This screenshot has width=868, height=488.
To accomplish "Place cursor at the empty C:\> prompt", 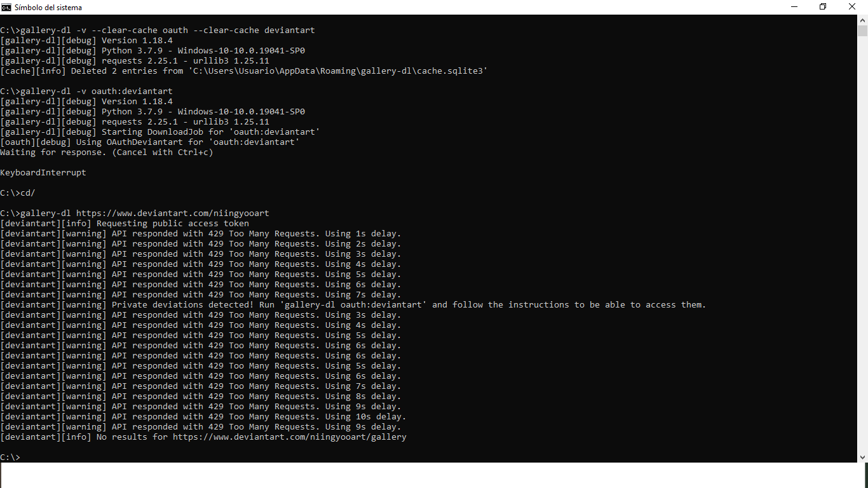I will (11, 457).
